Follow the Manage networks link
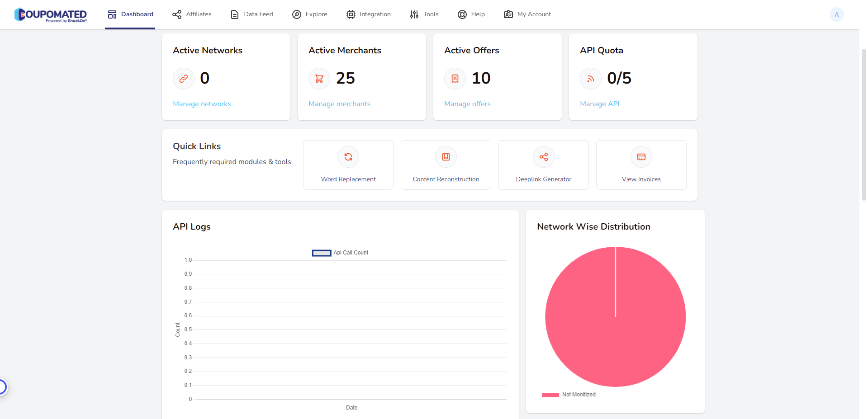868x419 pixels. [202, 104]
